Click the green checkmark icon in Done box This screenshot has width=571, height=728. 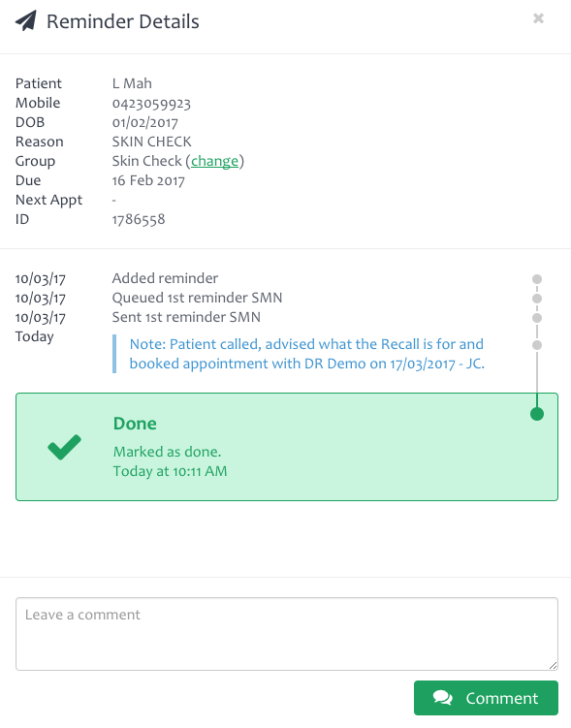click(x=65, y=447)
